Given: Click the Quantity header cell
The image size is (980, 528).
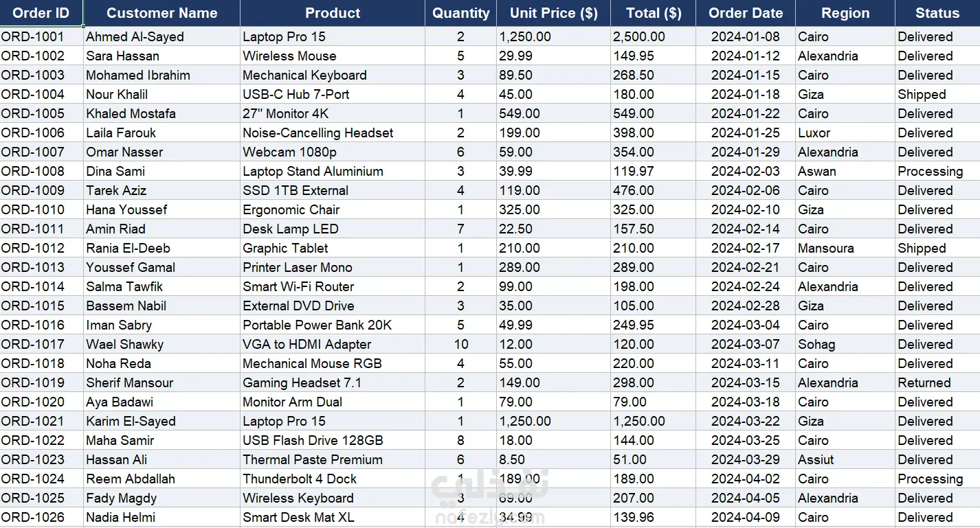Looking at the screenshot, I should coord(460,13).
